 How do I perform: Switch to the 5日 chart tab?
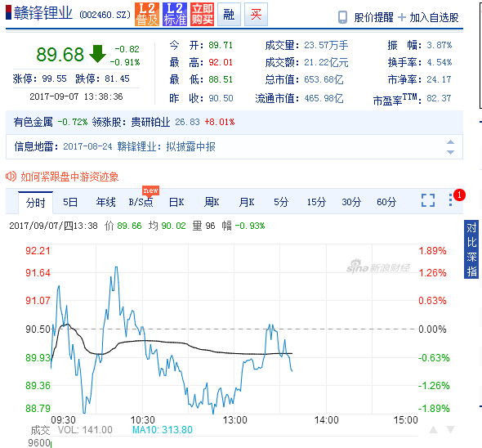click(x=70, y=202)
